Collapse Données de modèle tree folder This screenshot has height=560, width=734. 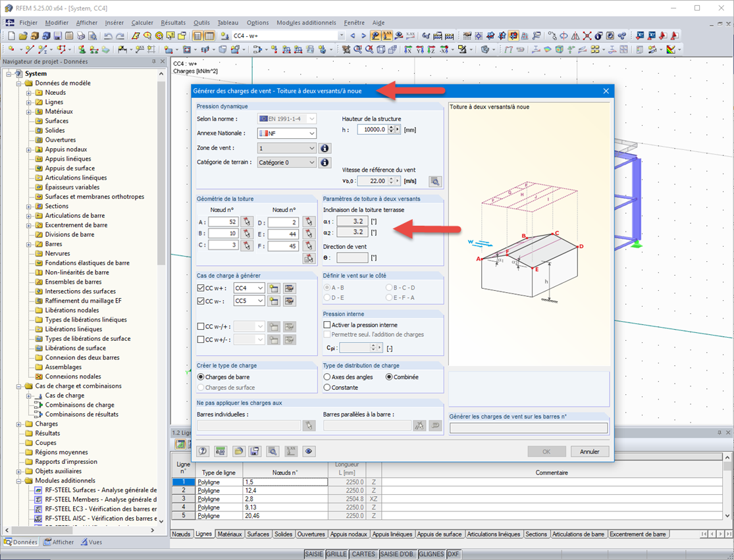coord(19,84)
